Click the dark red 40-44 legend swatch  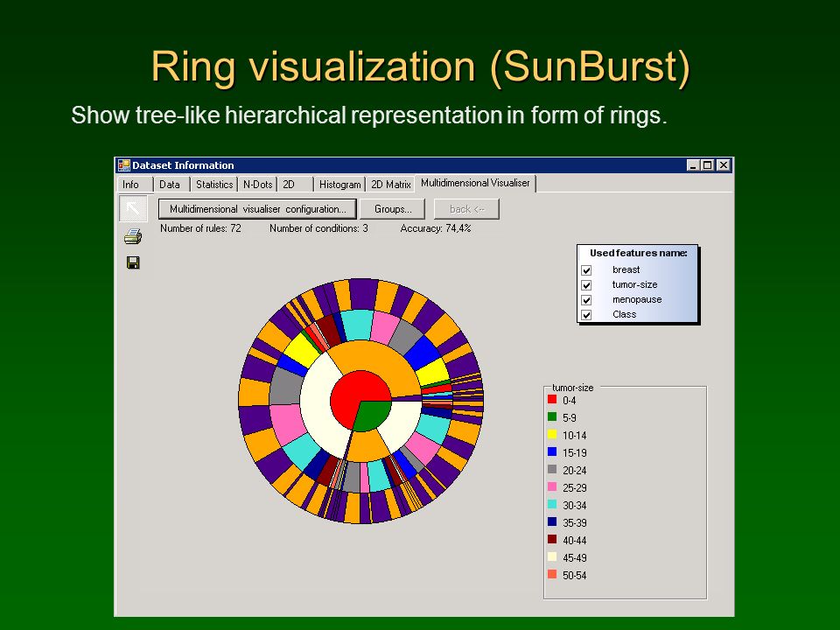click(x=552, y=540)
